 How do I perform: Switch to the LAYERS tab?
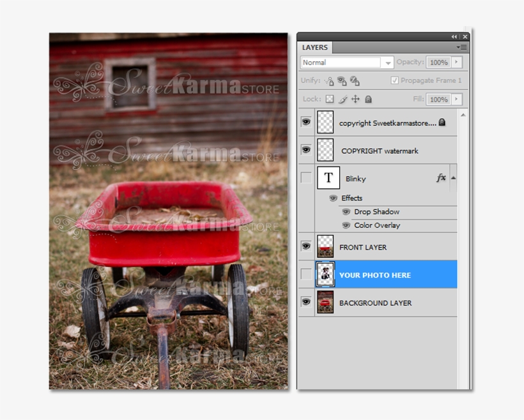coord(315,47)
